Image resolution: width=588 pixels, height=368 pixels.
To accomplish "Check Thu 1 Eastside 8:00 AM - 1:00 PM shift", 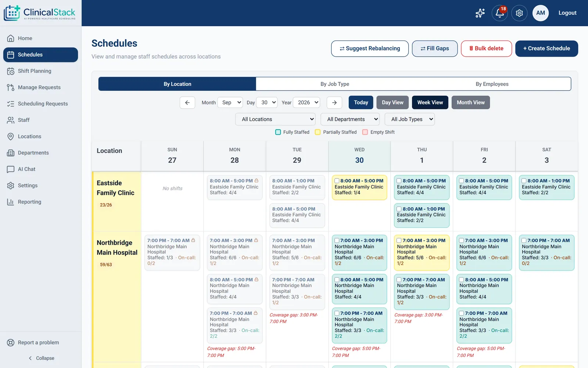I will coord(399,209).
